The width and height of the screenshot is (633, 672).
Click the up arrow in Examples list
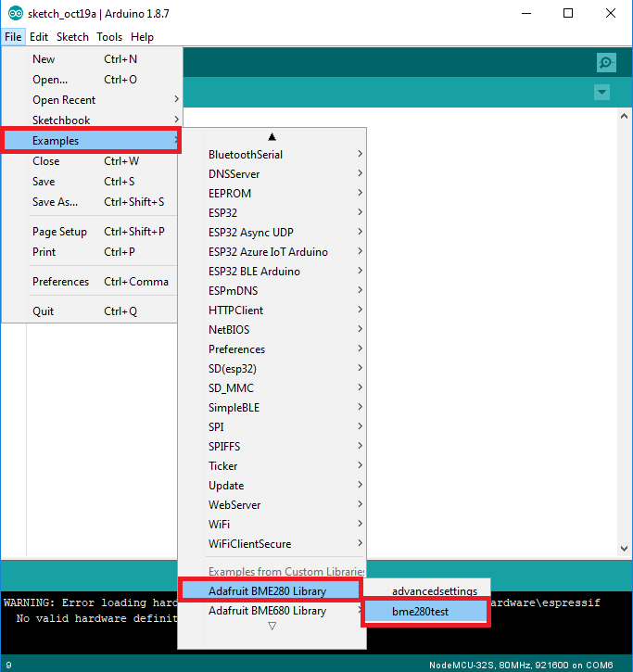tap(272, 137)
